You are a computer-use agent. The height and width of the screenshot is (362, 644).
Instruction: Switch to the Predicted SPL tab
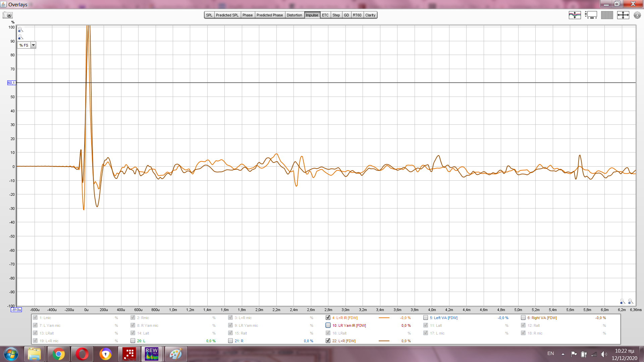click(x=227, y=15)
